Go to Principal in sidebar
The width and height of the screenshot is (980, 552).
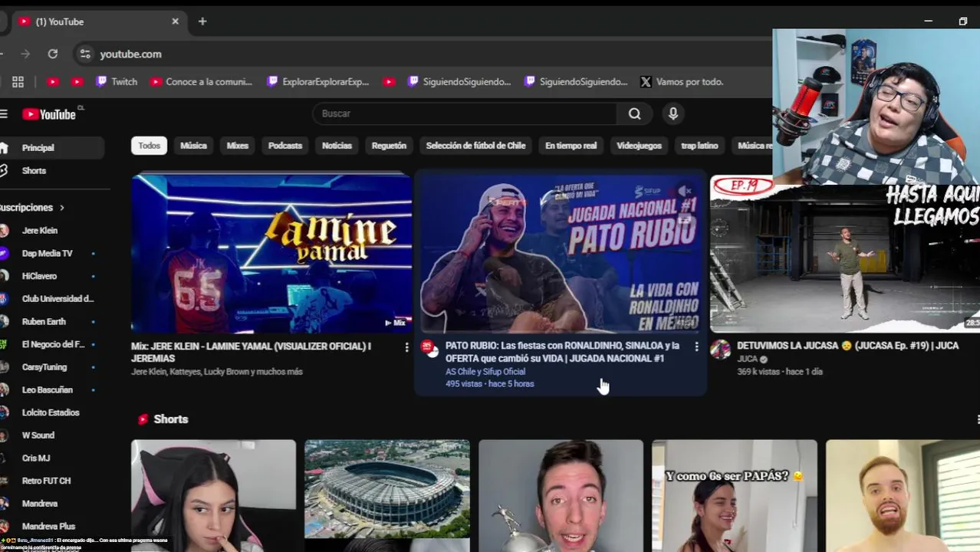51,147
